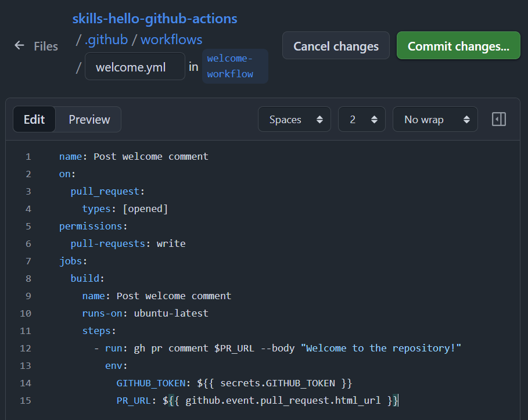
Task: Click line number 1 in the gutter
Action: pos(27,157)
